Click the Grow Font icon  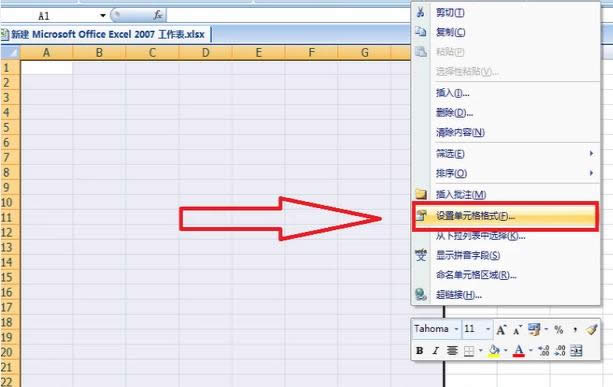(501, 330)
